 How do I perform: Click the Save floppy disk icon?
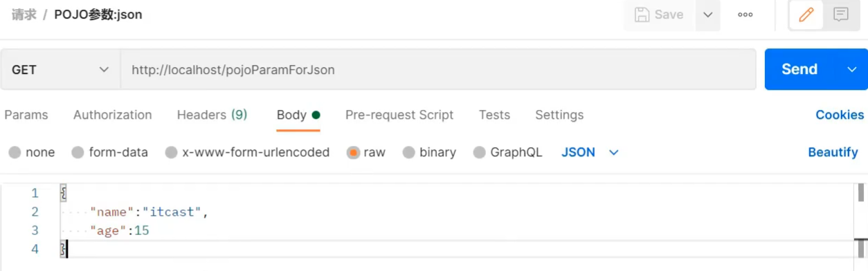[x=642, y=15]
